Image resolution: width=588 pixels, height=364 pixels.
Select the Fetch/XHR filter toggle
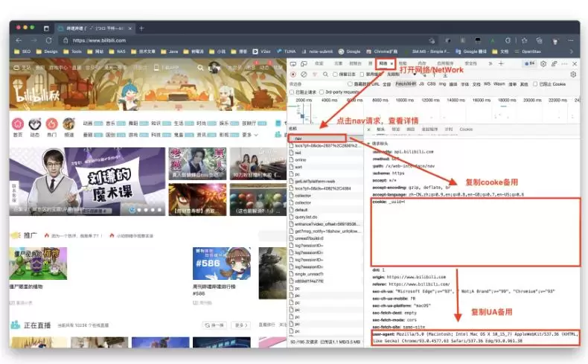click(x=406, y=84)
